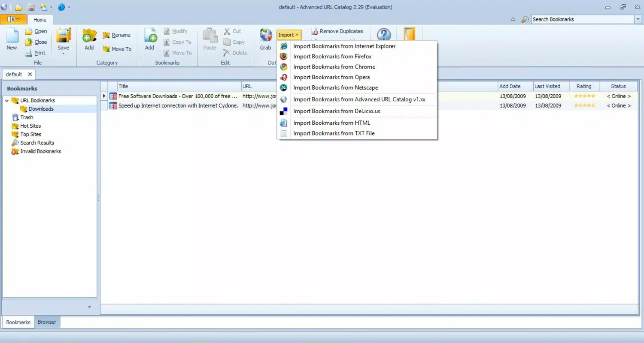Click the floppy save icon in the quick access toolbar

coord(31,7)
